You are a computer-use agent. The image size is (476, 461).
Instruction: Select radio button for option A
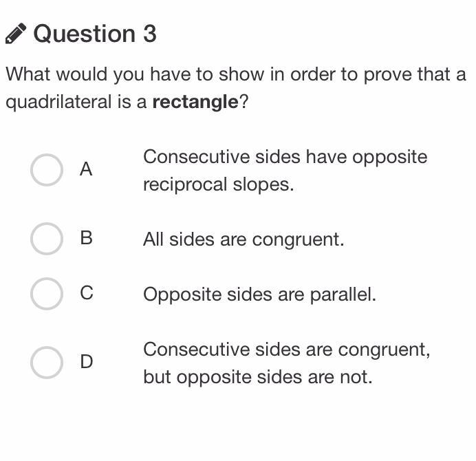47,170
